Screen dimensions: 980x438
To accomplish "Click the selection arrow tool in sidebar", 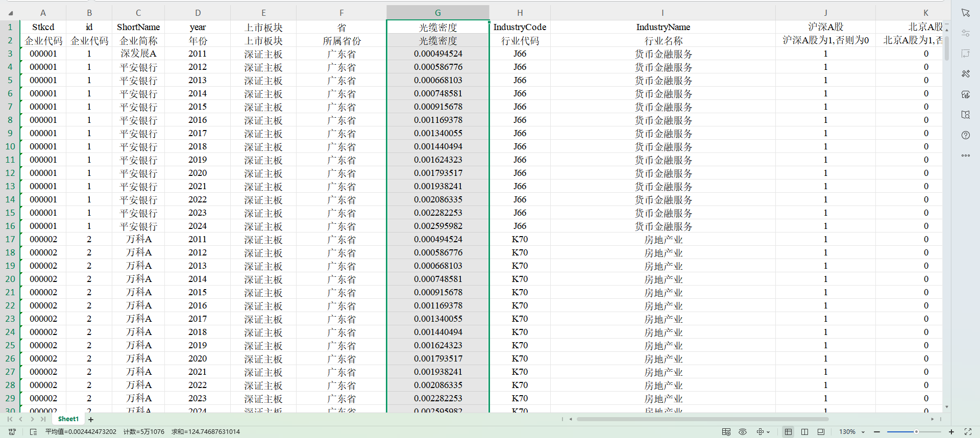I will [x=965, y=13].
